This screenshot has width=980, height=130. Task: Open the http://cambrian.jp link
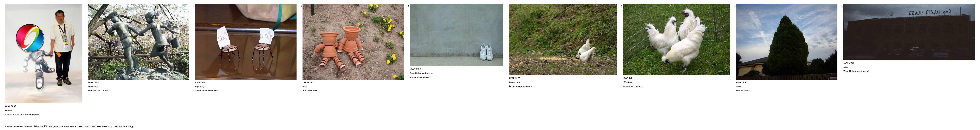click(x=124, y=126)
